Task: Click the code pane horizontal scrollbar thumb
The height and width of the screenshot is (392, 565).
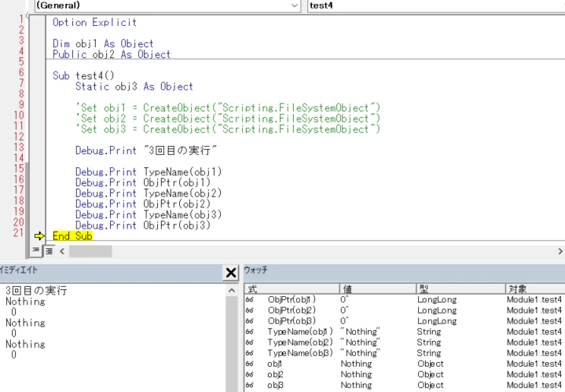Action: 90,251
